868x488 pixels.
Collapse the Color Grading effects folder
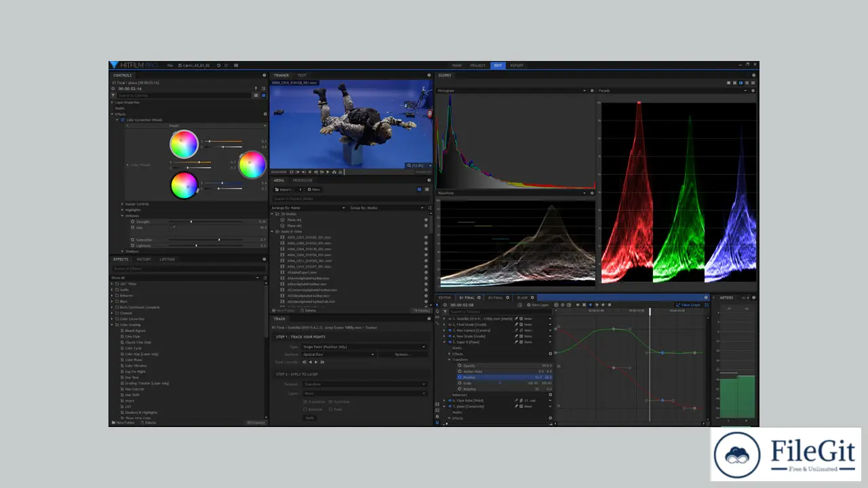(x=112, y=325)
